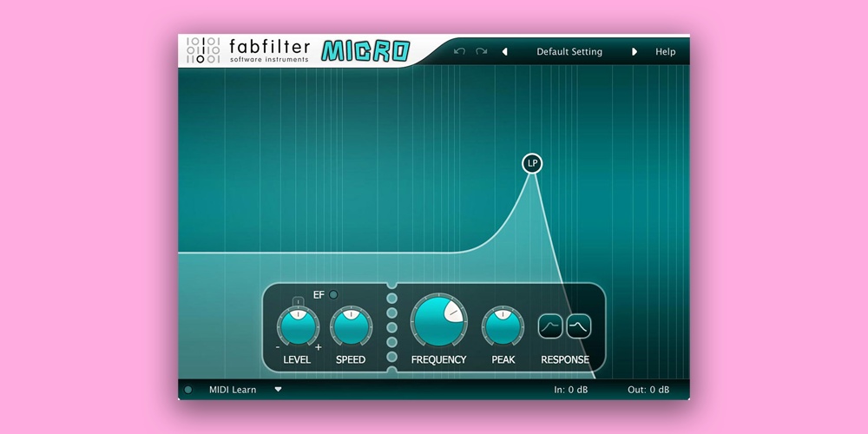This screenshot has width=868, height=434.
Task: Go to the previous preset
Action: click(505, 52)
